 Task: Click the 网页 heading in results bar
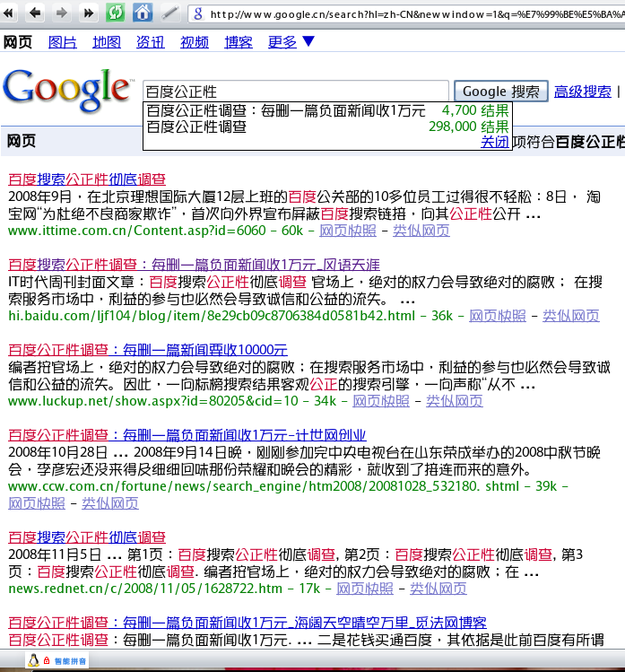21,141
